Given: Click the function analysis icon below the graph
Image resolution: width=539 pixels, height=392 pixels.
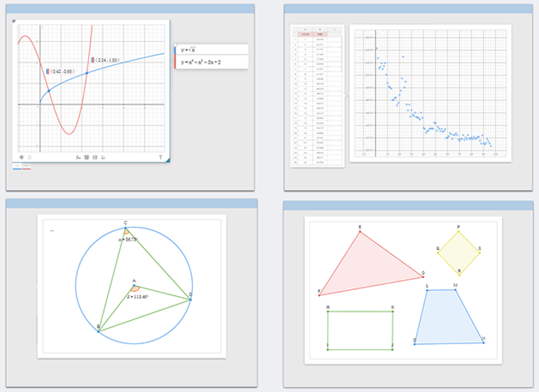Looking at the screenshot, I should click(x=78, y=157).
